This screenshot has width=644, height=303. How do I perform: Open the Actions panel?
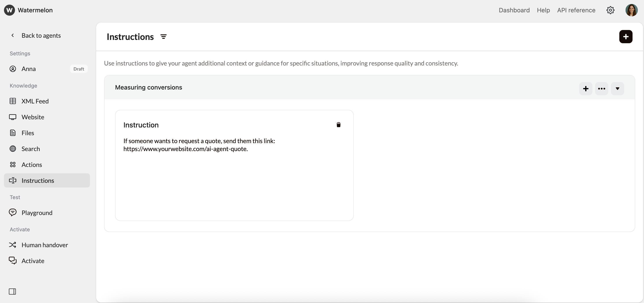(x=32, y=165)
